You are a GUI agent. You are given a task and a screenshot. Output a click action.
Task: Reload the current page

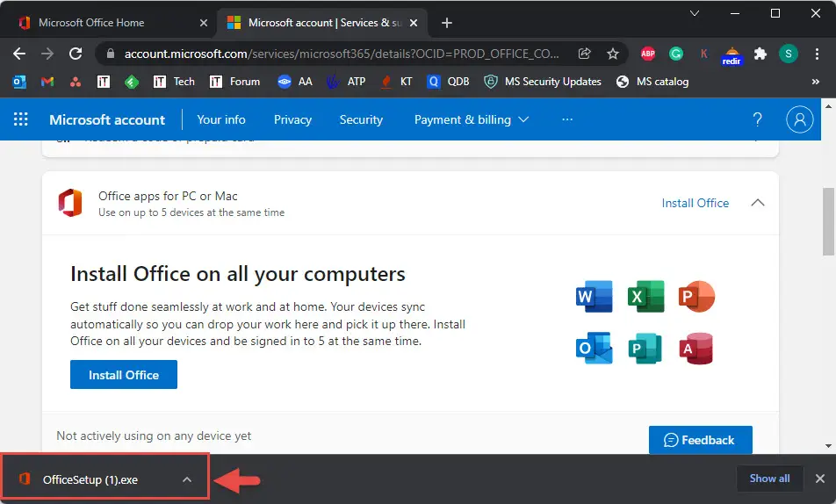click(x=76, y=54)
